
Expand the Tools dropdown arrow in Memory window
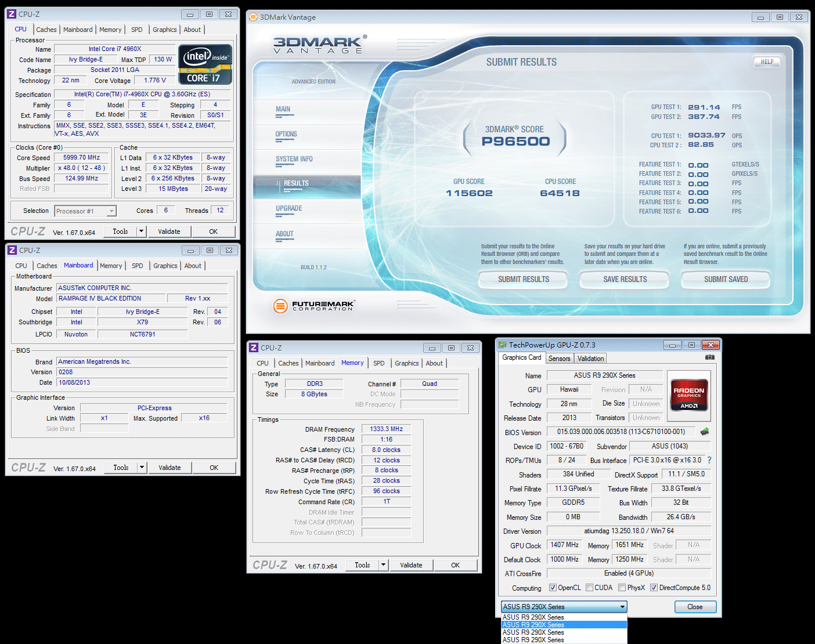[383, 565]
